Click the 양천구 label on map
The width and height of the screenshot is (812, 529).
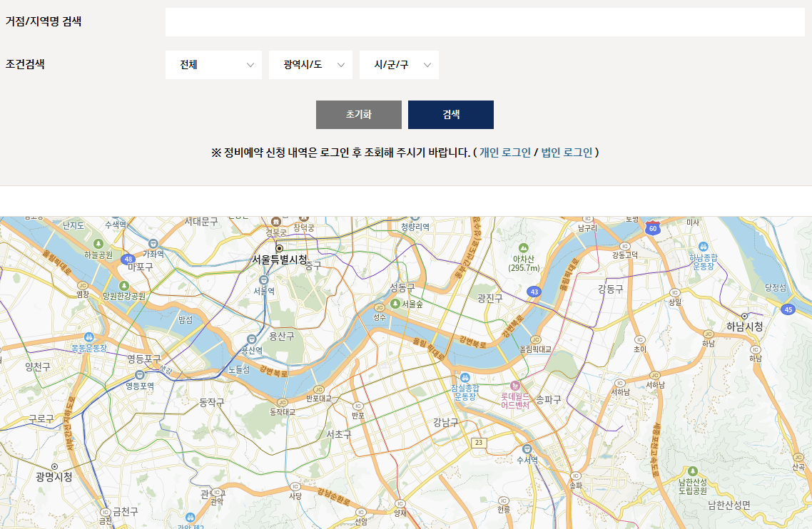click(38, 367)
